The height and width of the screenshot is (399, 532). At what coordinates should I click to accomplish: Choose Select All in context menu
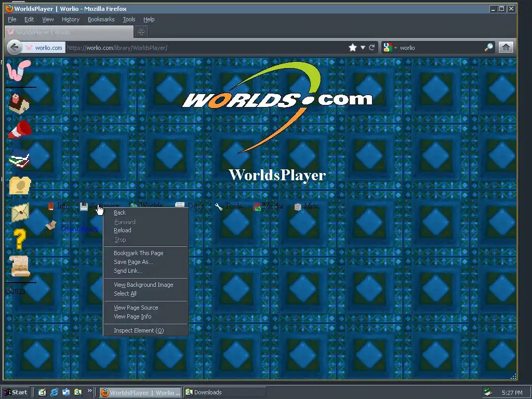[145, 294]
